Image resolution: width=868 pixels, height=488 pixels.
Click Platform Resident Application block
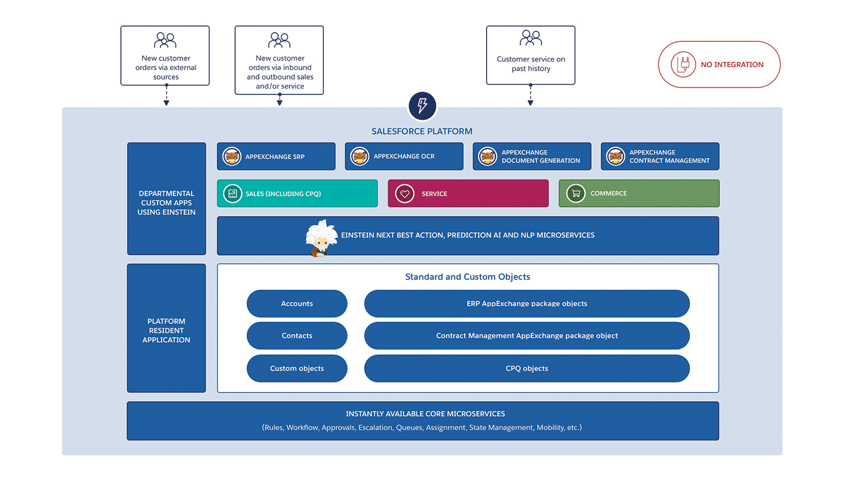pos(167,328)
